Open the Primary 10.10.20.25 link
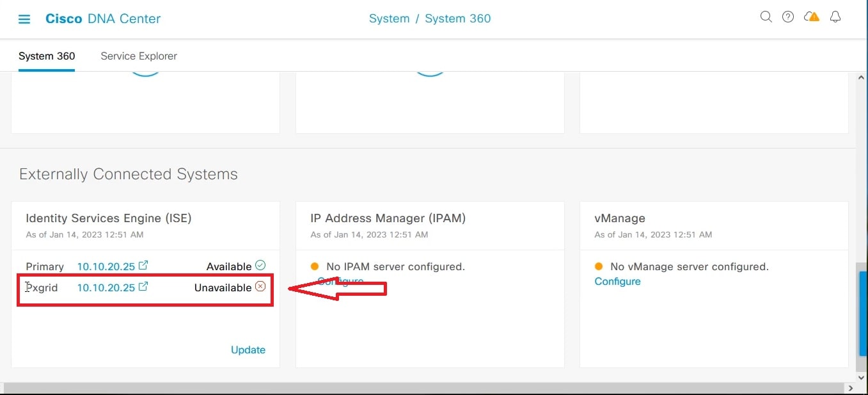The height and width of the screenshot is (395, 868). click(x=106, y=266)
